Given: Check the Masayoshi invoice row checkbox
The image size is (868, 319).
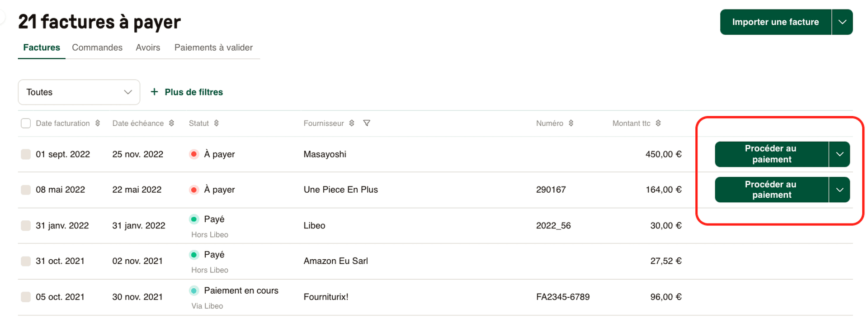Looking at the screenshot, I should coord(26,154).
